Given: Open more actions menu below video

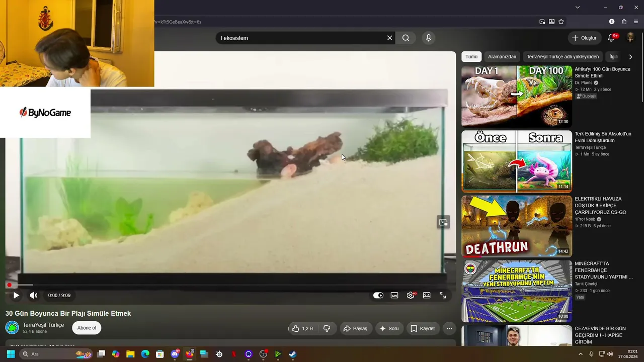Looking at the screenshot, I should tap(449, 328).
